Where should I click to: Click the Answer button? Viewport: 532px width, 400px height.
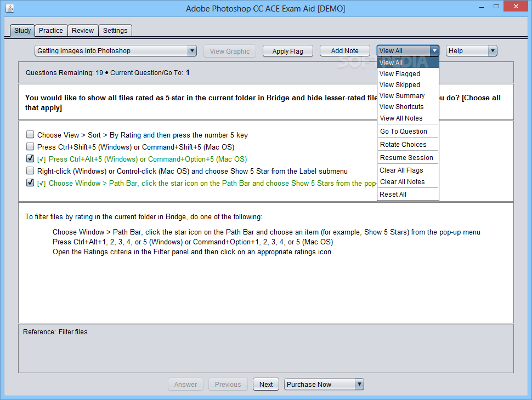pyautogui.click(x=185, y=385)
